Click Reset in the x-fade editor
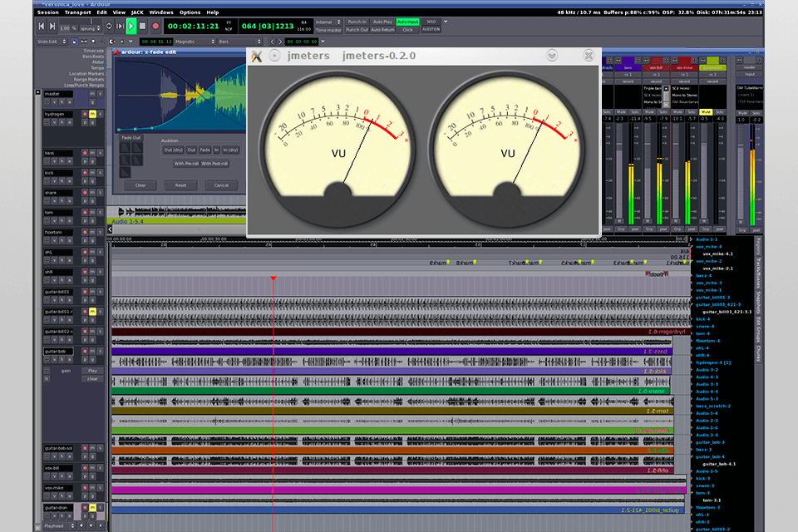 (x=180, y=185)
